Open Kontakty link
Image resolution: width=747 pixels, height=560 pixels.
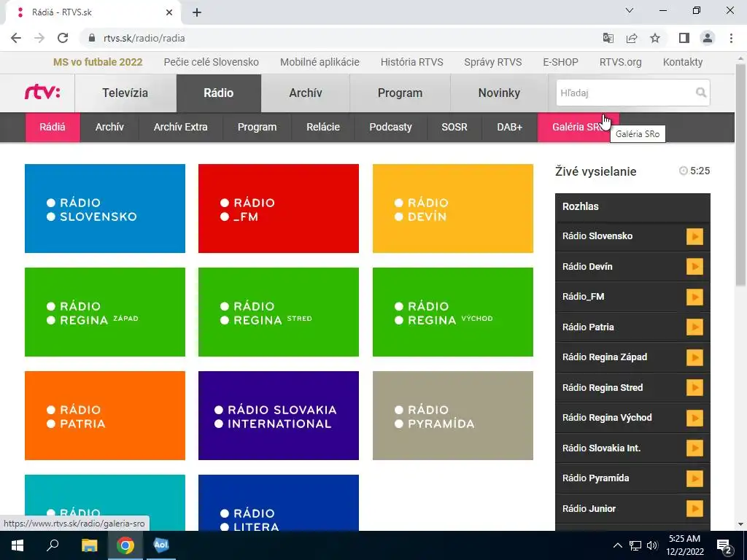(683, 62)
